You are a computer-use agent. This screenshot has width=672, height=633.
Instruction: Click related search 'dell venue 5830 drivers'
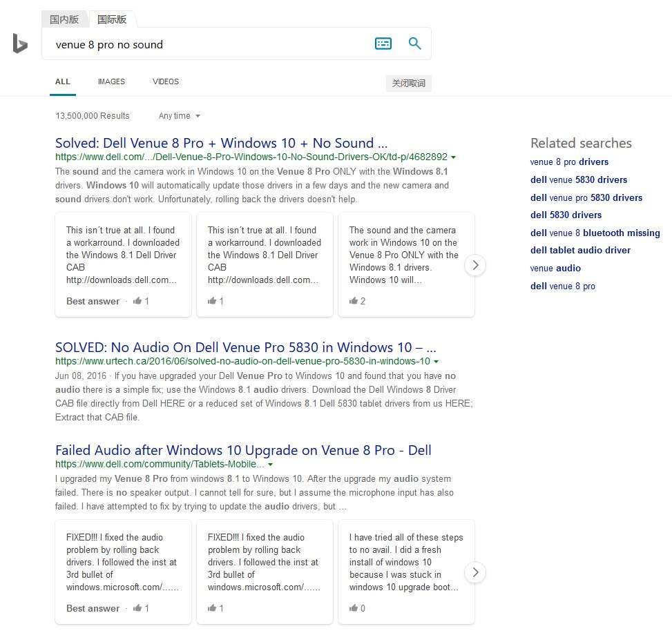pos(579,180)
